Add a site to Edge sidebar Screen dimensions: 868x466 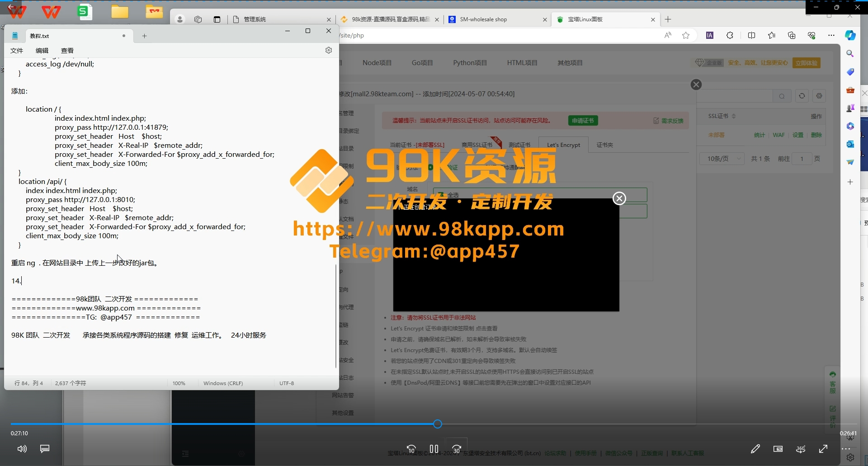tap(850, 182)
